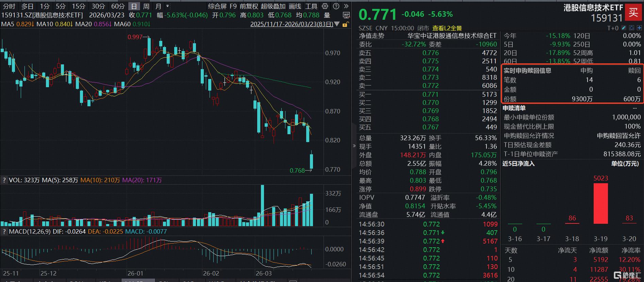Screen dimensions: 644x282
Task: Open the 超级叠加 overlay option
Action: (x=273, y=6)
